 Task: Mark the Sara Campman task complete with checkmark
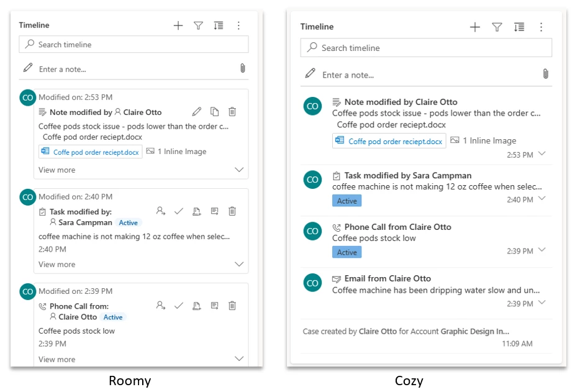179,211
